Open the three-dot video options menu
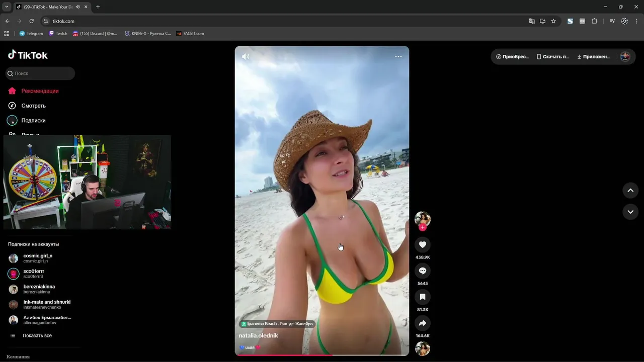The height and width of the screenshot is (362, 644). [398, 56]
